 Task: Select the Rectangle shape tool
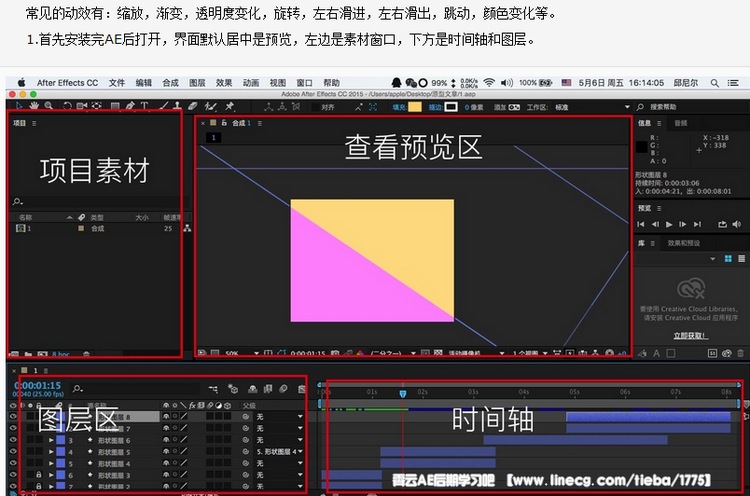(x=115, y=106)
